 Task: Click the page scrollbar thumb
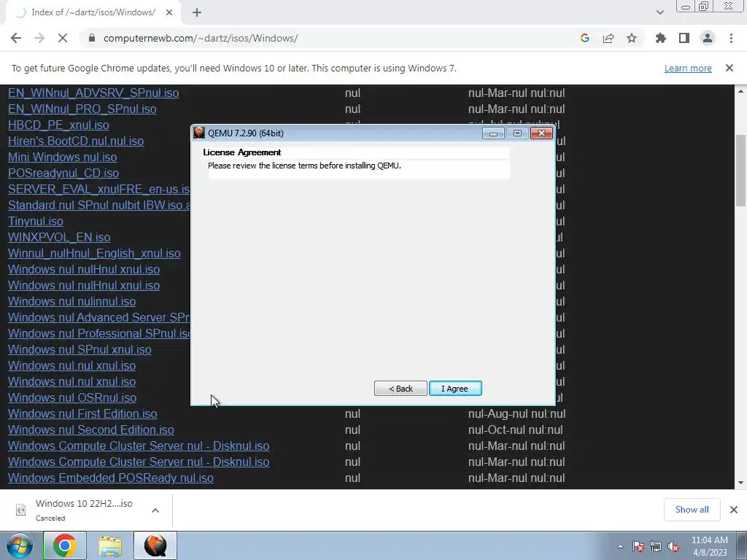741,170
